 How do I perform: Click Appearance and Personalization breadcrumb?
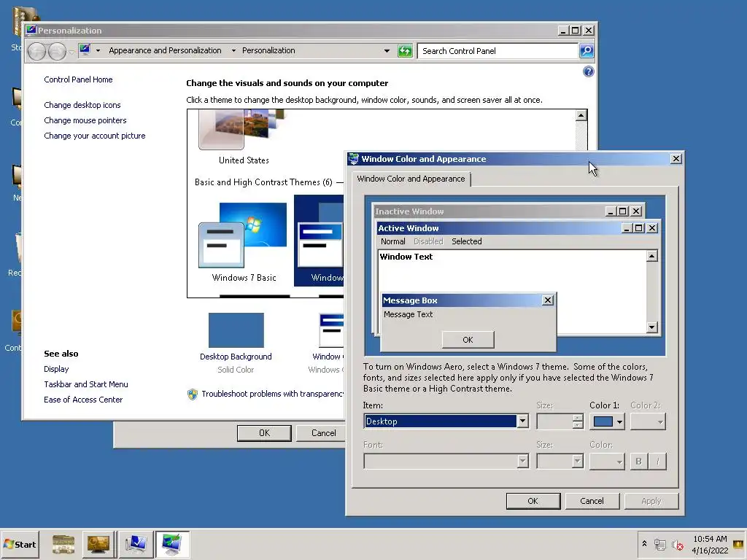[165, 50]
